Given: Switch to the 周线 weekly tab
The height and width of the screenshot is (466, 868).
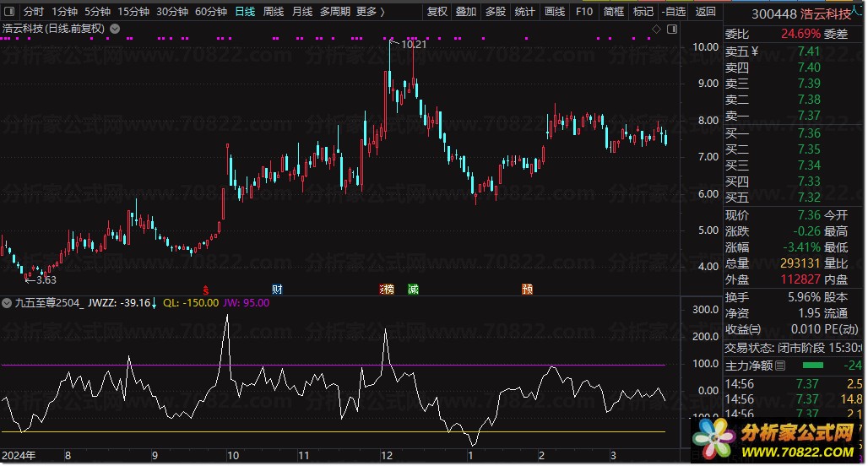Looking at the screenshot, I should pos(274,12).
